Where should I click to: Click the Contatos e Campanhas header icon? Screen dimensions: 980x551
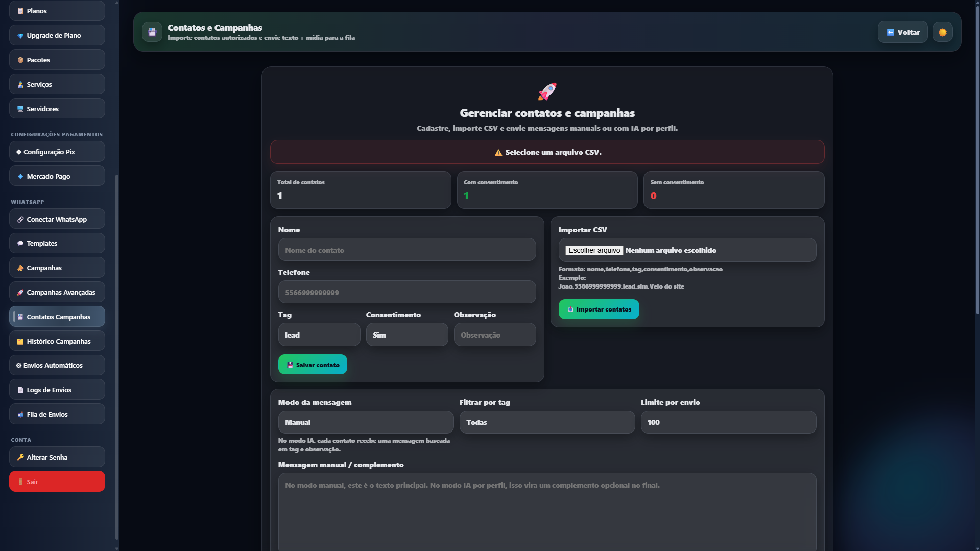pos(152,32)
